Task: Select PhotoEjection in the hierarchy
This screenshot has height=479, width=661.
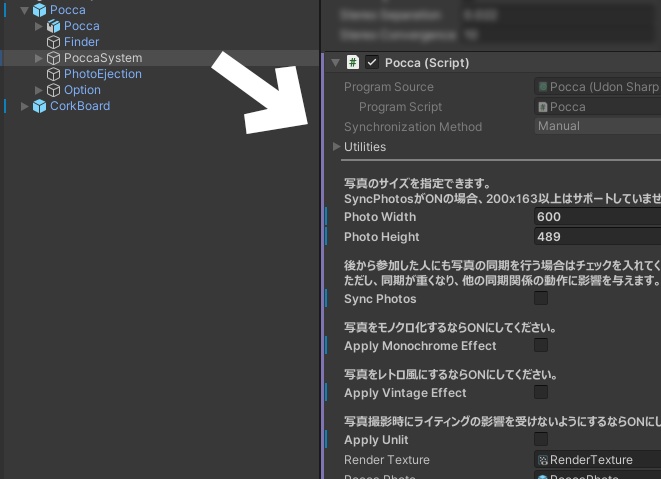Action: tap(102, 74)
